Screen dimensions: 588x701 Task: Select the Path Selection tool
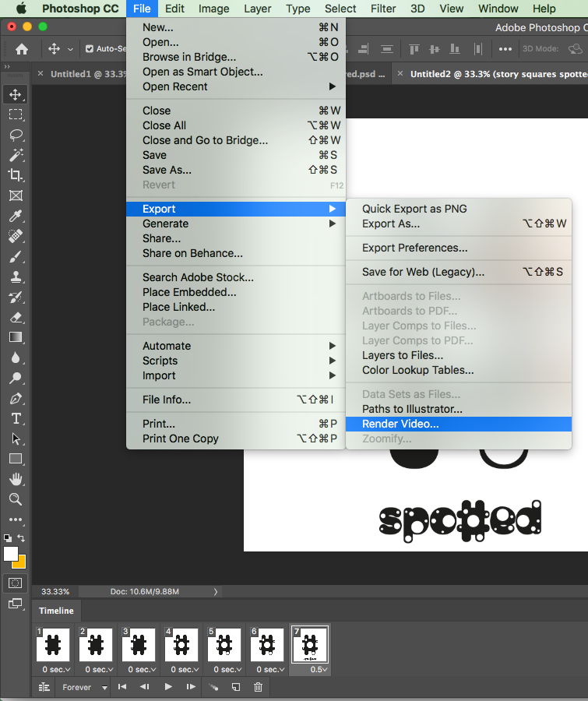(16, 439)
